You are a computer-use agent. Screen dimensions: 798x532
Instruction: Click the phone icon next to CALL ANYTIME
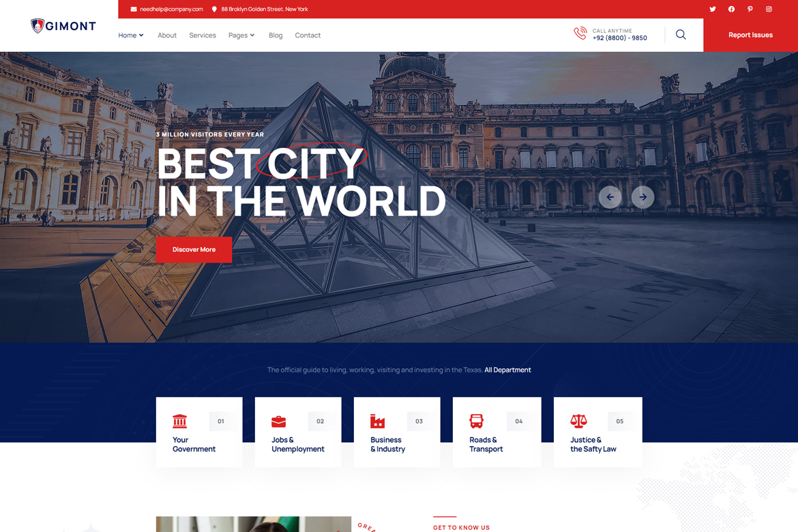580,33
